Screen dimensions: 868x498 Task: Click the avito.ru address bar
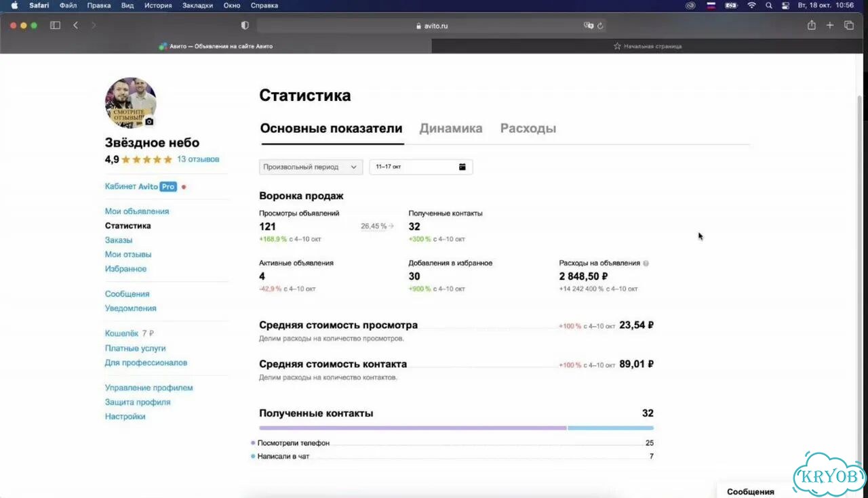point(432,26)
